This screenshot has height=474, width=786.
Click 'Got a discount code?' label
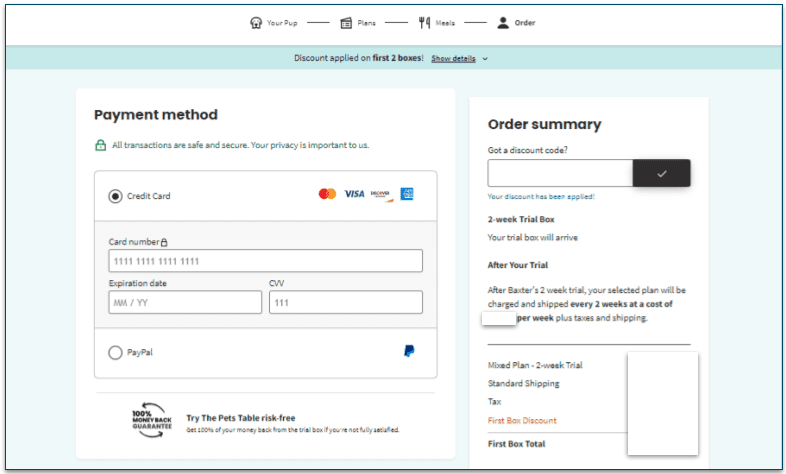pos(527,150)
